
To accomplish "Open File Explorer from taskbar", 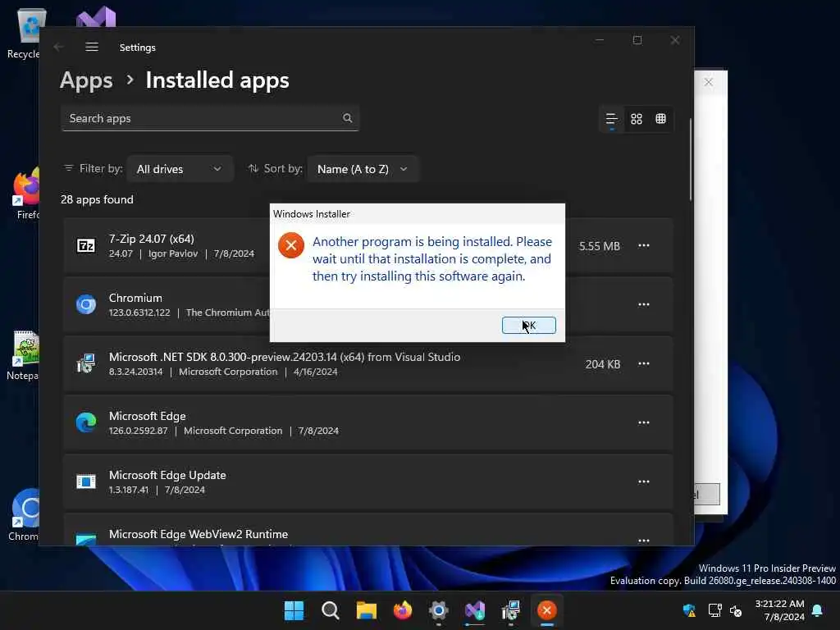I will click(x=367, y=610).
